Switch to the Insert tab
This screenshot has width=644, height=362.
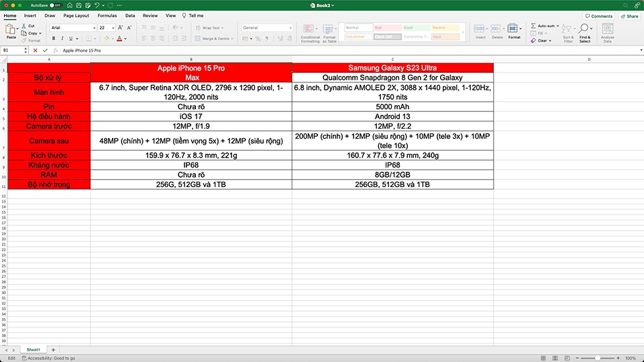(30, 15)
